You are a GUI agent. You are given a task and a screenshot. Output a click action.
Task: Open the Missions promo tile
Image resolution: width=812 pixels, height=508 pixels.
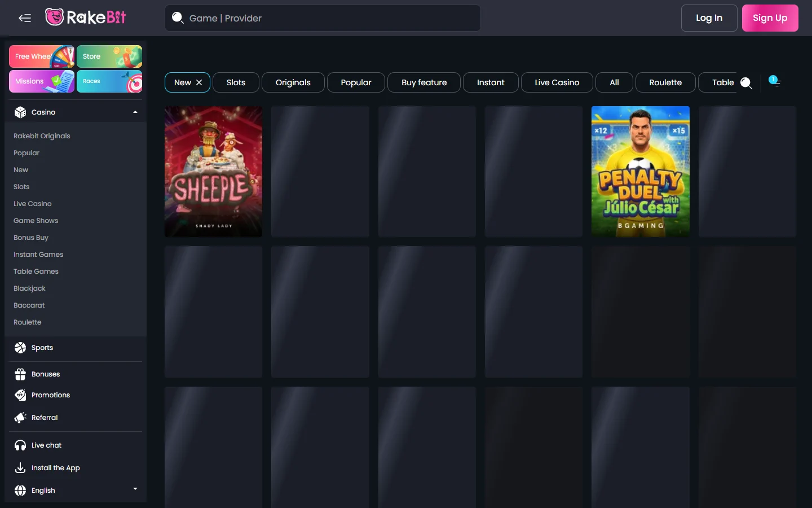click(x=42, y=81)
